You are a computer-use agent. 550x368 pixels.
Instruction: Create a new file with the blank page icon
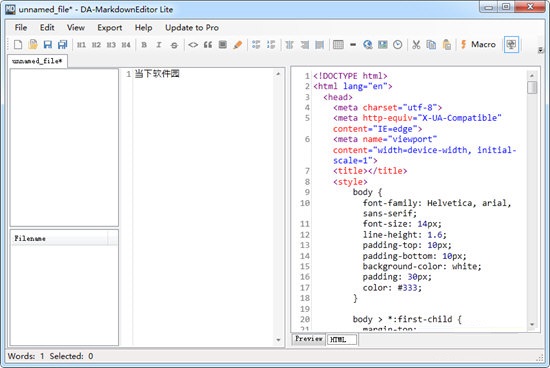(18, 45)
